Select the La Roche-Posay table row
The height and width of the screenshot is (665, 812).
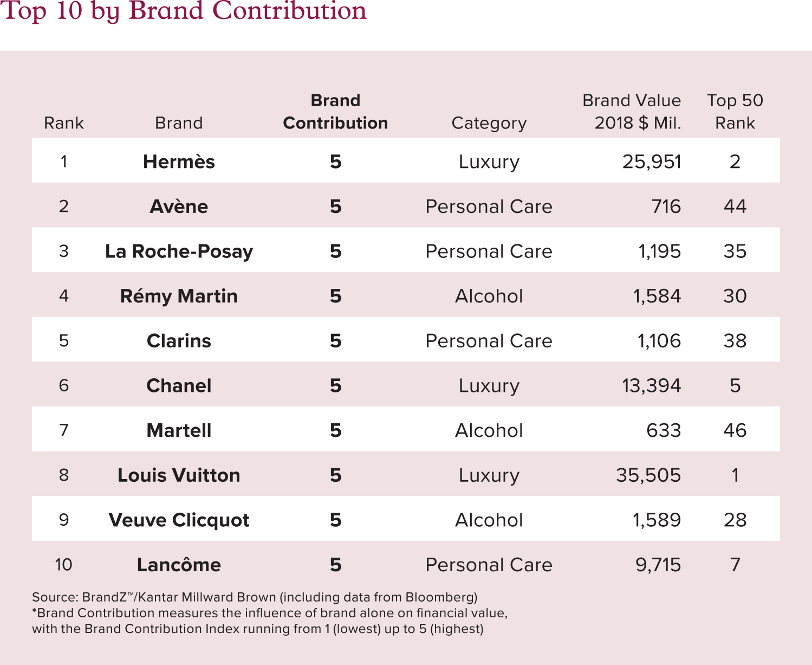406,250
